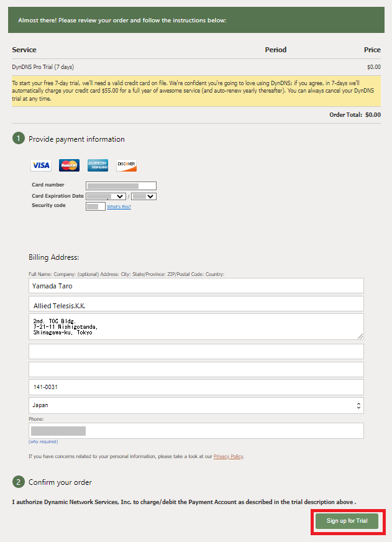392x542 pixels.
Task: Click the Discover card logo
Action: click(126, 165)
